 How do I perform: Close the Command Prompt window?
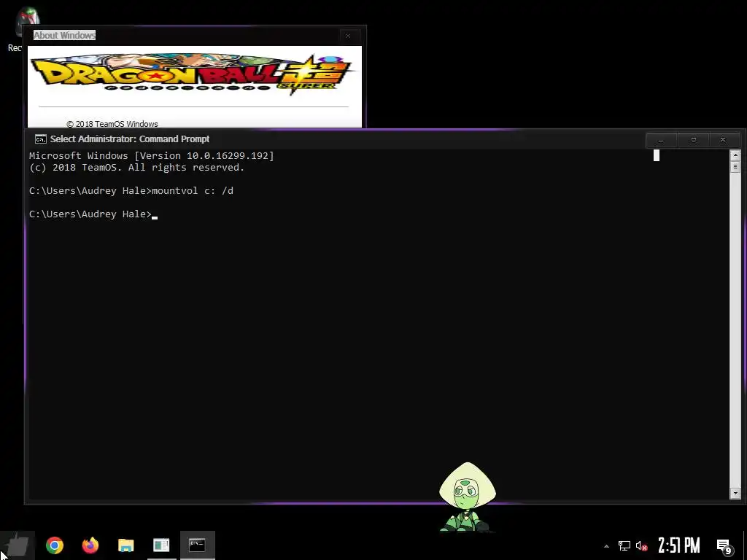tap(723, 140)
